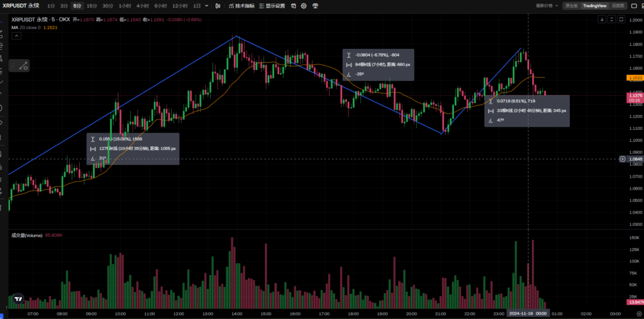Select the 15分 timeframe
Screen dimensions: 644x319
click(92, 6)
